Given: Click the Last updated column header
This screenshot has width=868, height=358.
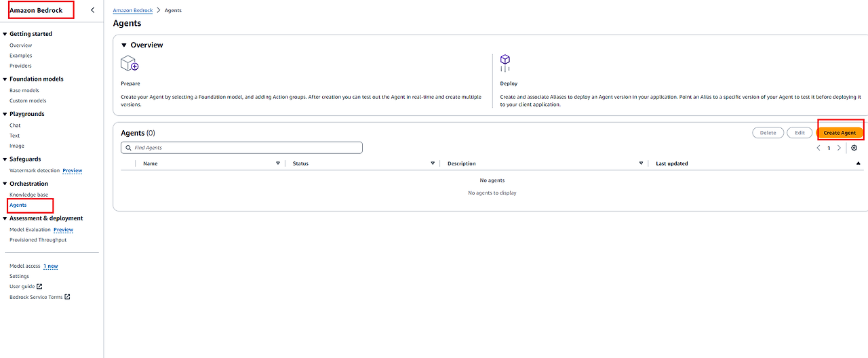Looking at the screenshot, I should 672,163.
